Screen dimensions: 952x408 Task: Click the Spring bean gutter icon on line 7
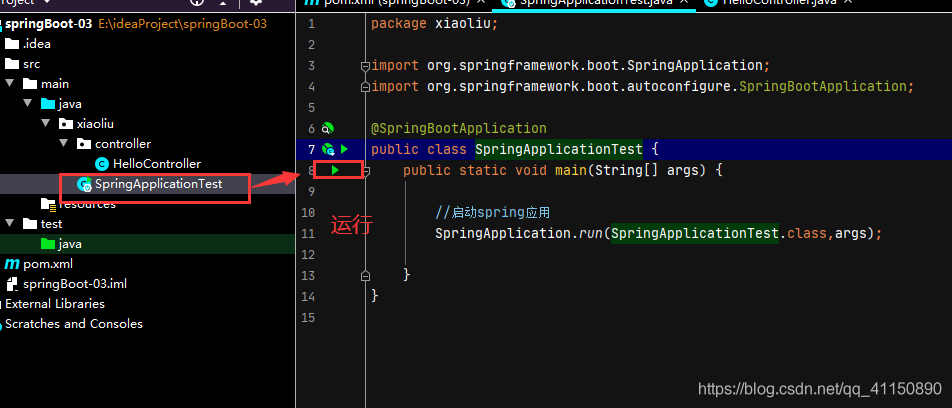328,149
